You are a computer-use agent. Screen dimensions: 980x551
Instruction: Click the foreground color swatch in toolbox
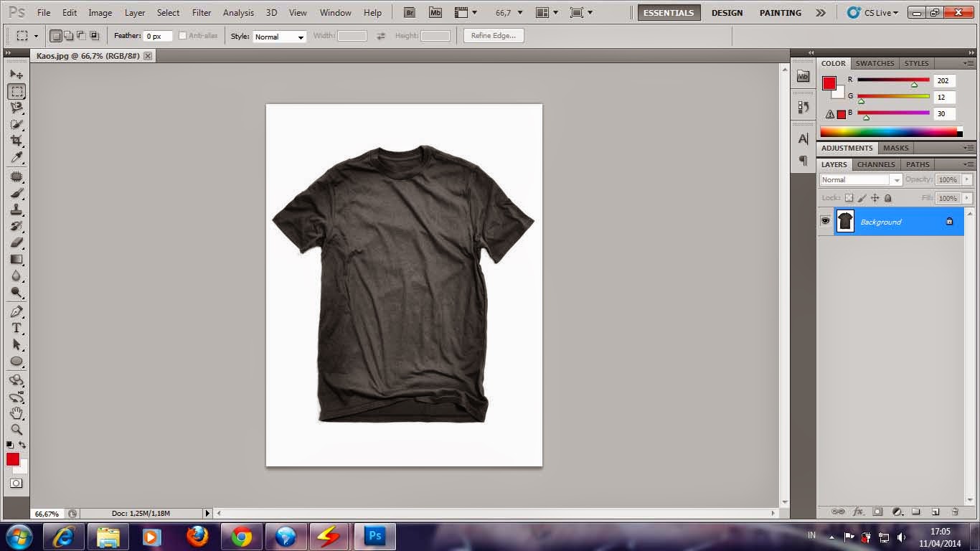point(13,460)
